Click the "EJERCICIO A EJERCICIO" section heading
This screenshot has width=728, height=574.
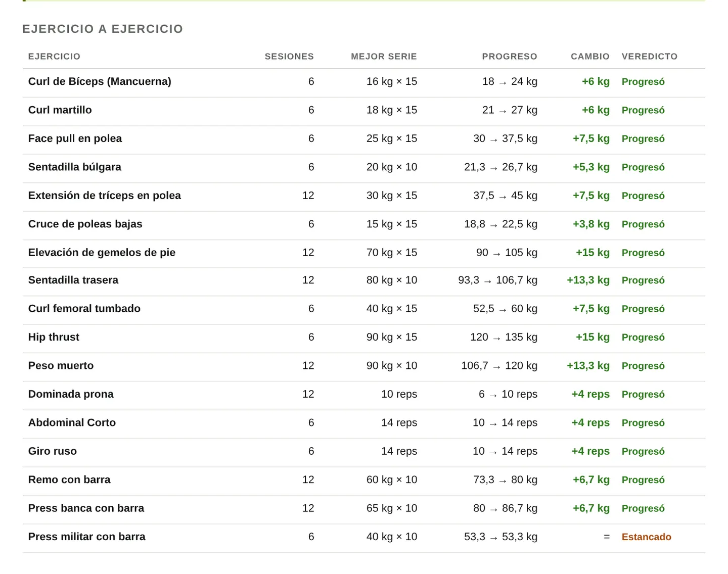point(103,29)
